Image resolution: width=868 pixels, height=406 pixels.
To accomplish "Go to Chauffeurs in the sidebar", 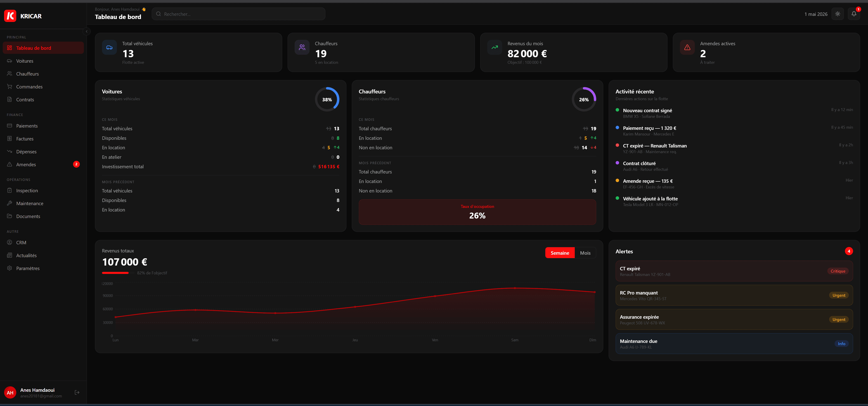I will [x=43, y=74].
